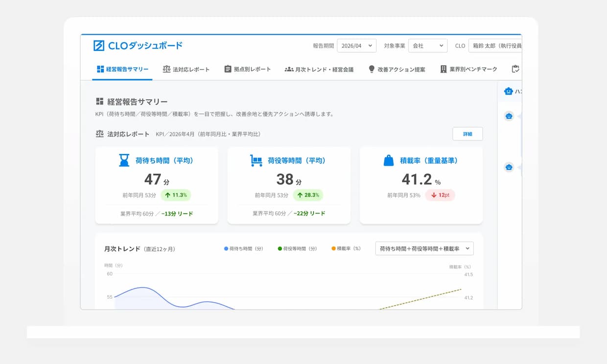
Task: Switch to 月次トレンド・経営会議 tab
Action: [319, 69]
